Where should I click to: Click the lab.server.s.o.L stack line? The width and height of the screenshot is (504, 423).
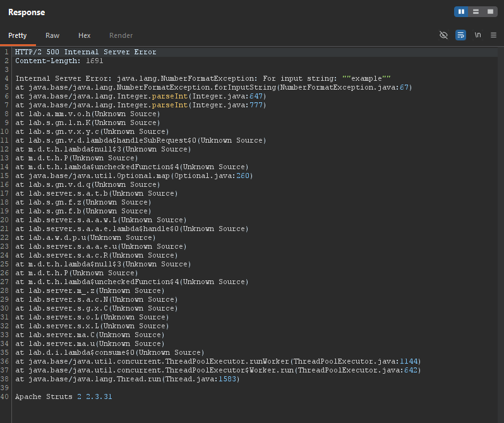point(92,317)
